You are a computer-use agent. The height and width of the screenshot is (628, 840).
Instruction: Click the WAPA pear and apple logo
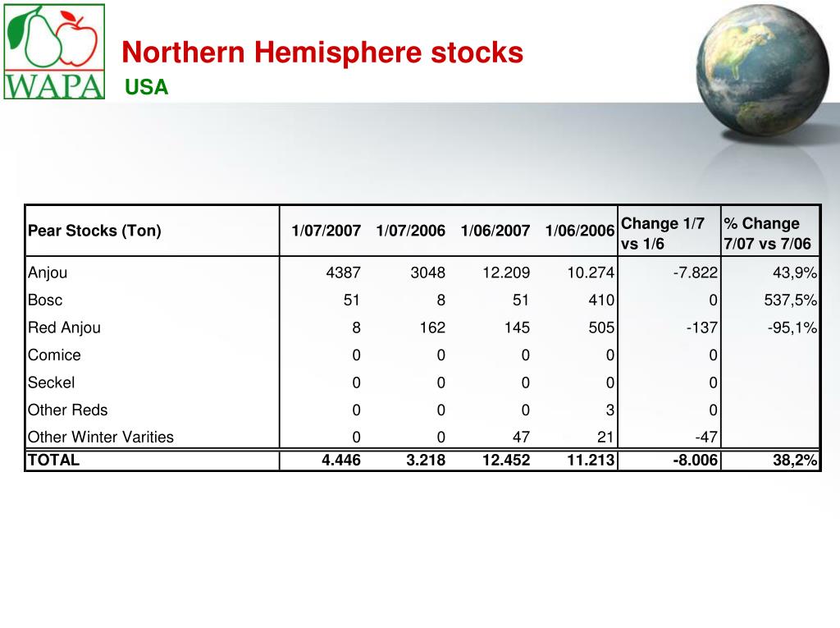pos(54,52)
